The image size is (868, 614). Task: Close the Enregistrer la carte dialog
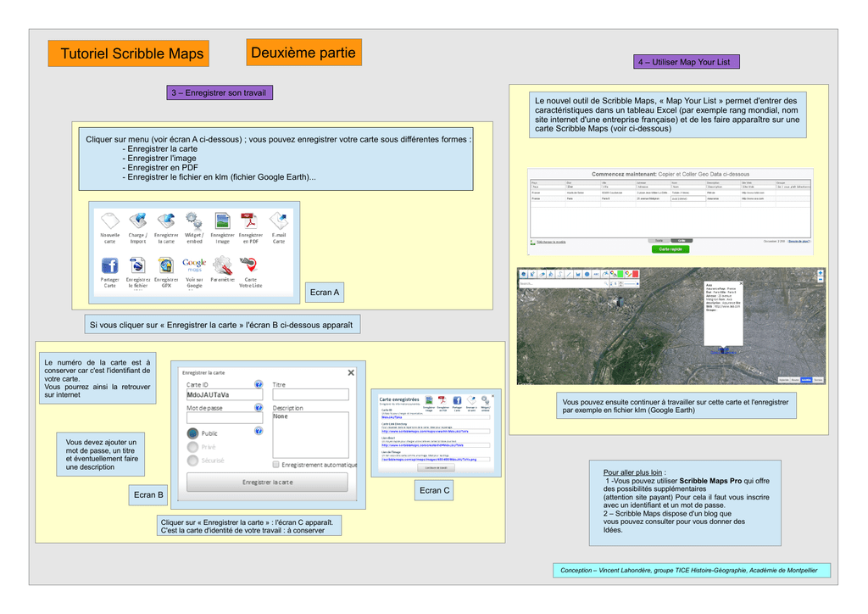coord(351,372)
